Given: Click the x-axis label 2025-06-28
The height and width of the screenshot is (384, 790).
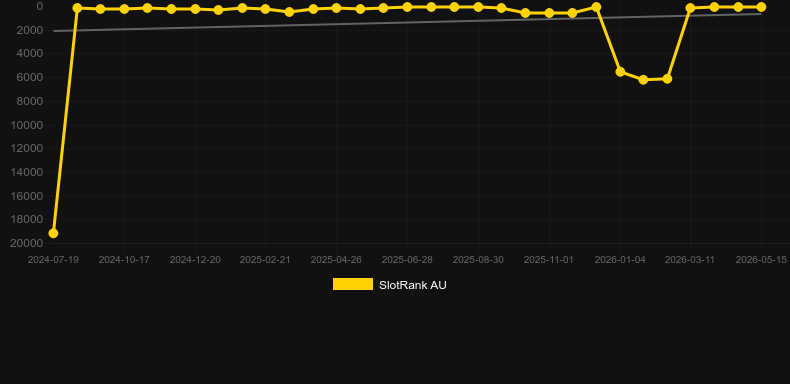Looking at the screenshot, I should (407, 260).
